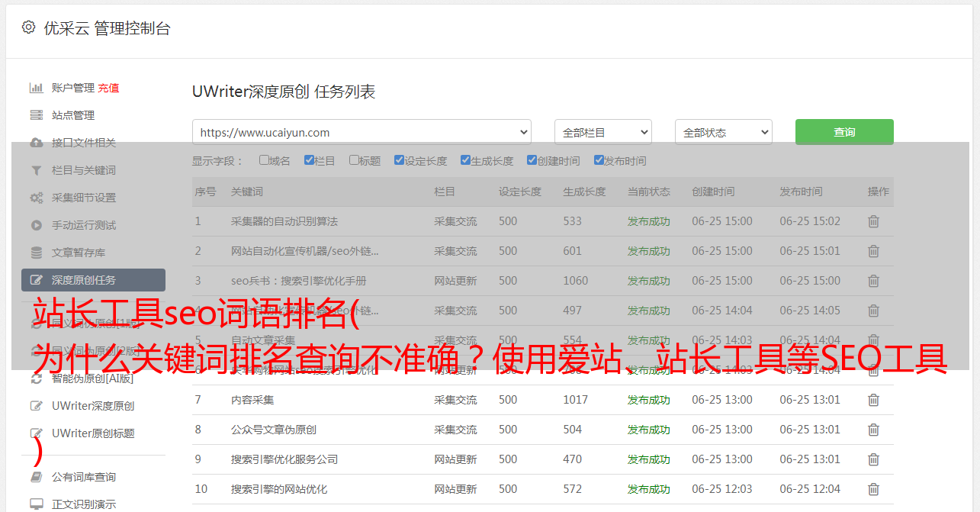The image size is (980, 512).
Task: Uncheck the 发布时间 field checkbox
Action: pos(598,160)
